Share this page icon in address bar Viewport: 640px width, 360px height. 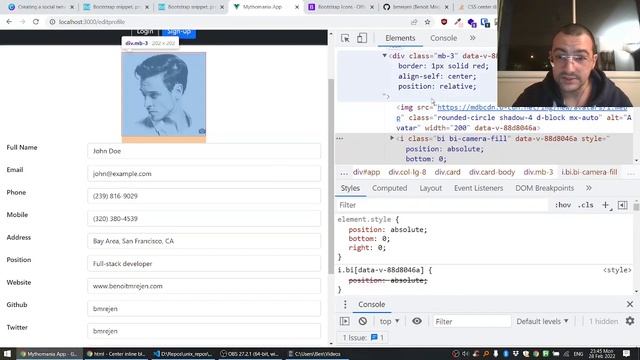coord(414,22)
